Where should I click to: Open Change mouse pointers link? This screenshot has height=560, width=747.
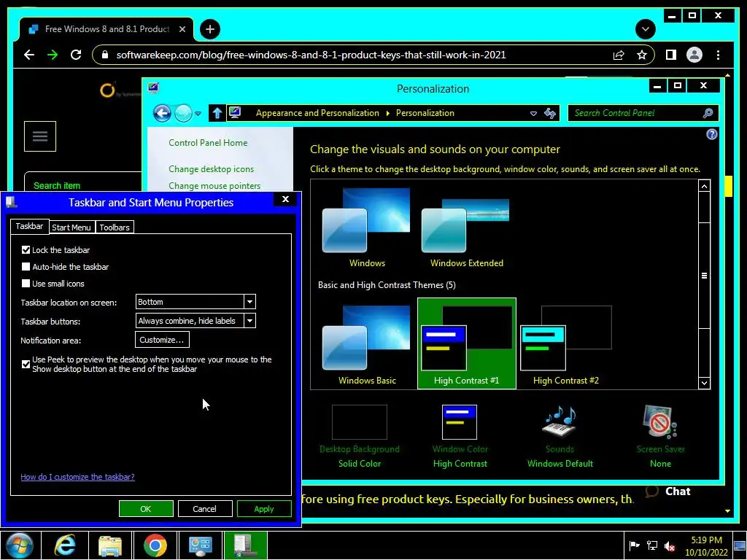pyautogui.click(x=214, y=186)
